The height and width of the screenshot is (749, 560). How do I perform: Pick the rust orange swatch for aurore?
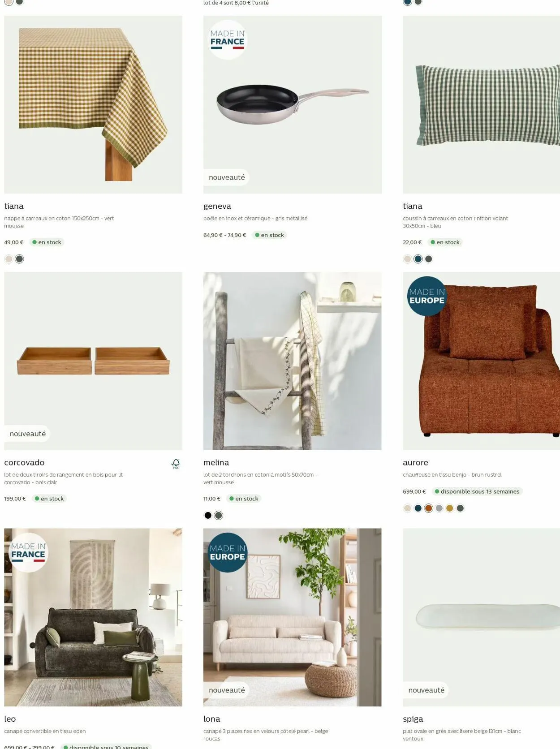(428, 508)
